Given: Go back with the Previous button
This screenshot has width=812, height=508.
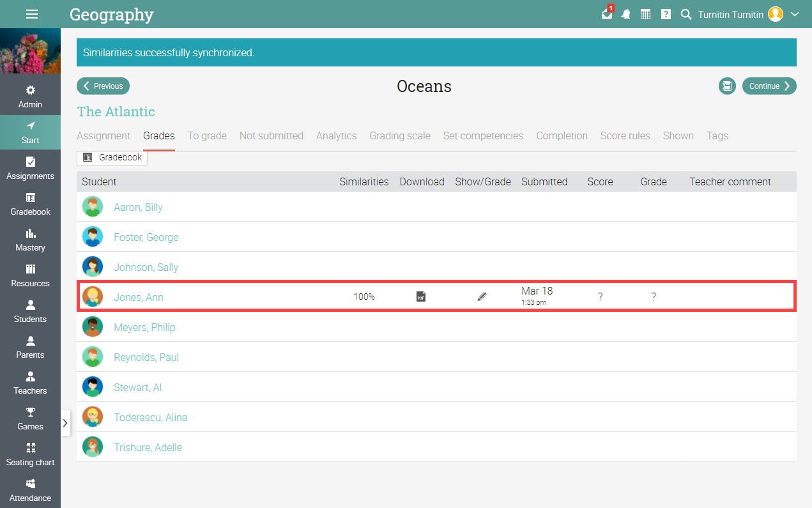Looking at the screenshot, I should [x=103, y=86].
